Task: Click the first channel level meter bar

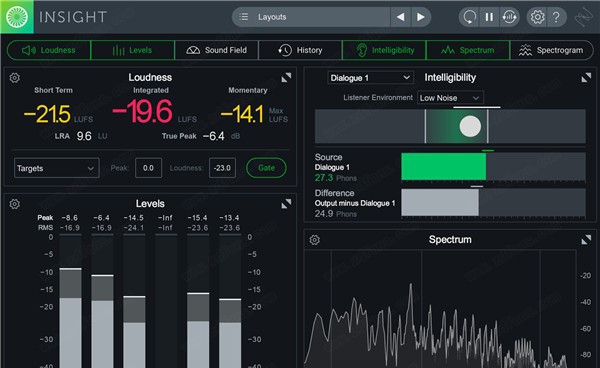Action: point(70,302)
